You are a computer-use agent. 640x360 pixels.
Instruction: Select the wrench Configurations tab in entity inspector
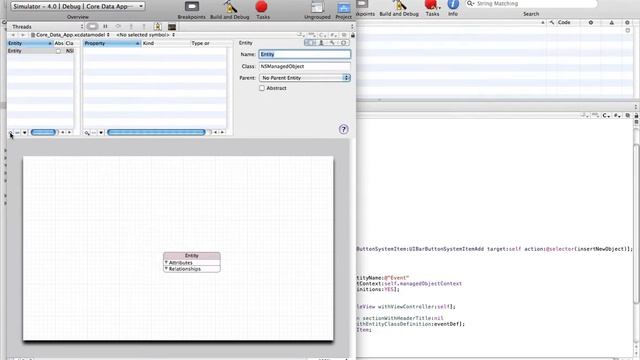point(332,43)
